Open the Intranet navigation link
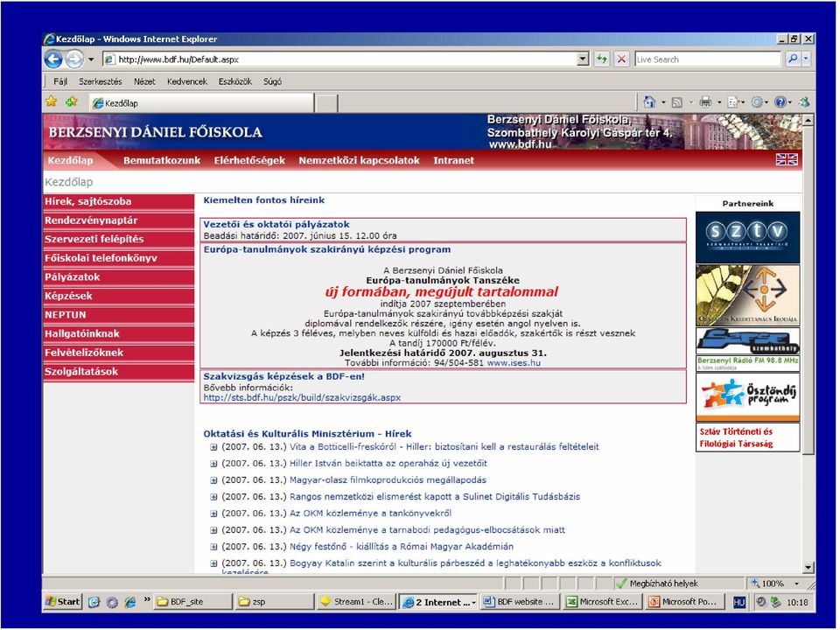The height and width of the screenshot is (630, 840). (x=453, y=160)
